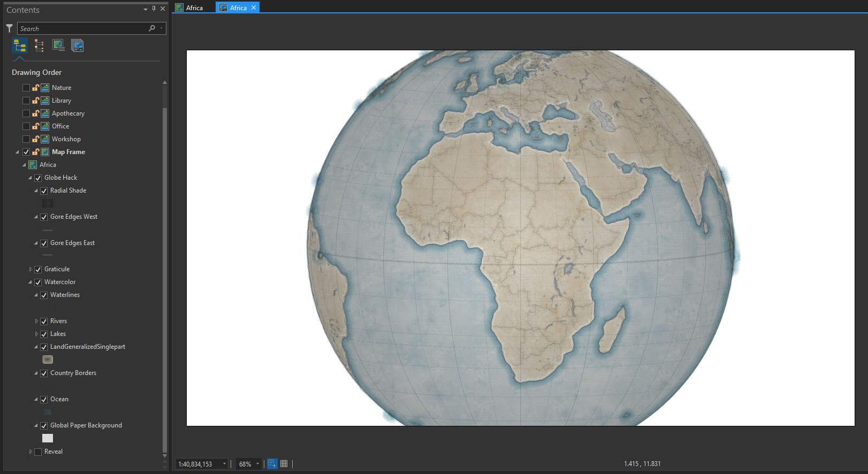
Task: Toggle the snapping button in status bar
Action: (272, 464)
